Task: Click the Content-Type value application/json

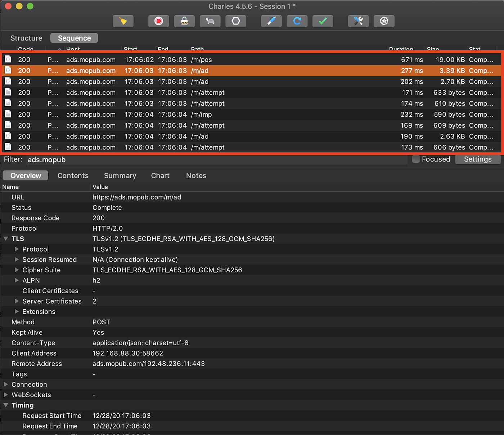Action: (x=140, y=343)
